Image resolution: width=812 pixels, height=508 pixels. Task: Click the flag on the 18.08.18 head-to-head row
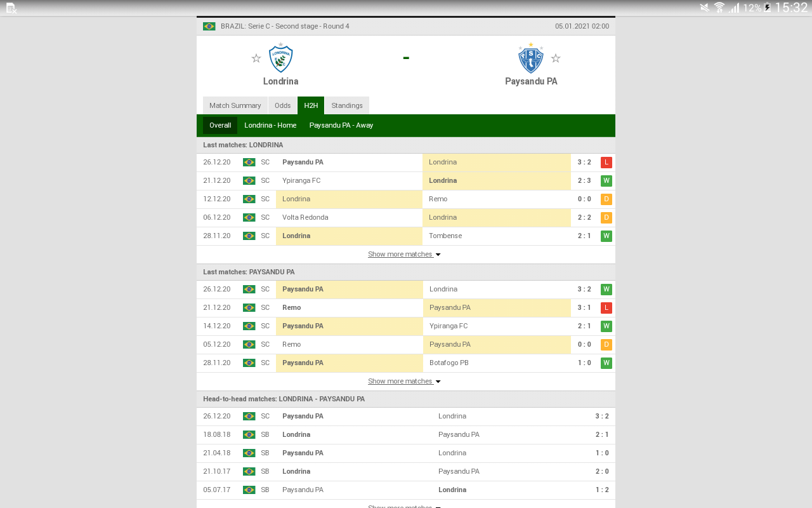point(249,435)
